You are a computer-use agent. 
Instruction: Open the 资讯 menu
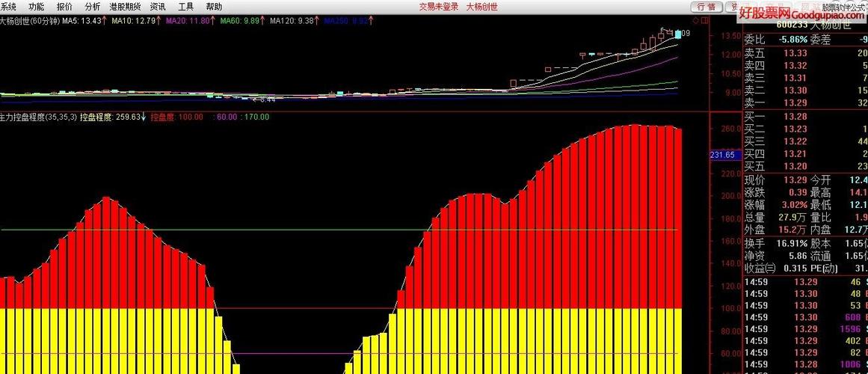(158, 7)
